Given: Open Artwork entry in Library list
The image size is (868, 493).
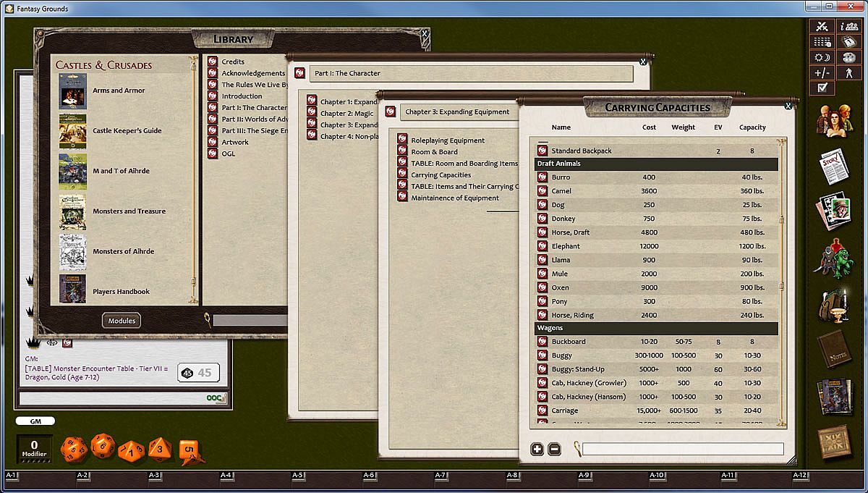Looking at the screenshot, I should (235, 142).
